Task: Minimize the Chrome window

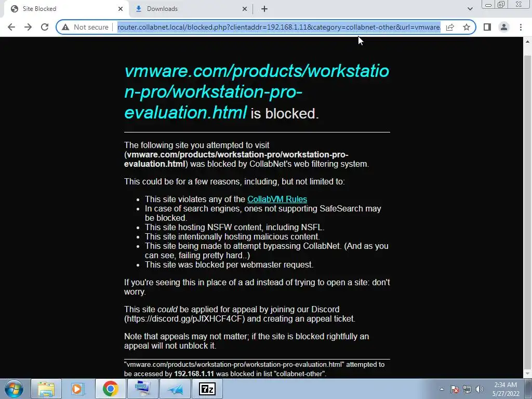Action: [488, 5]
